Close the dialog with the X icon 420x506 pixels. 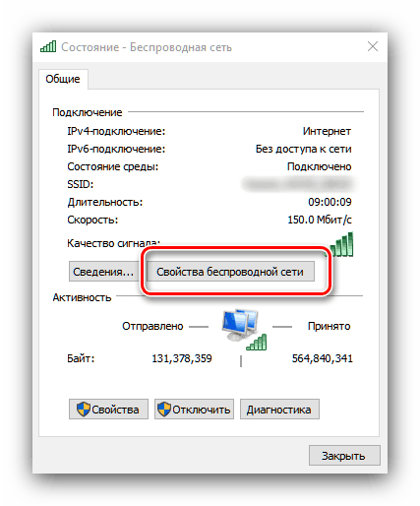tap(373, 46)
